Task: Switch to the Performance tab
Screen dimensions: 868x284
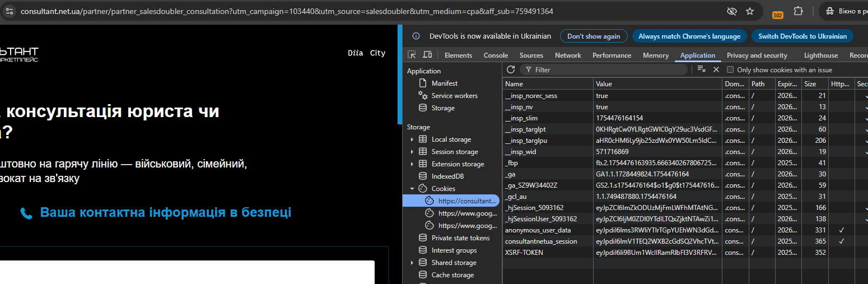Action: pos(612,55)
